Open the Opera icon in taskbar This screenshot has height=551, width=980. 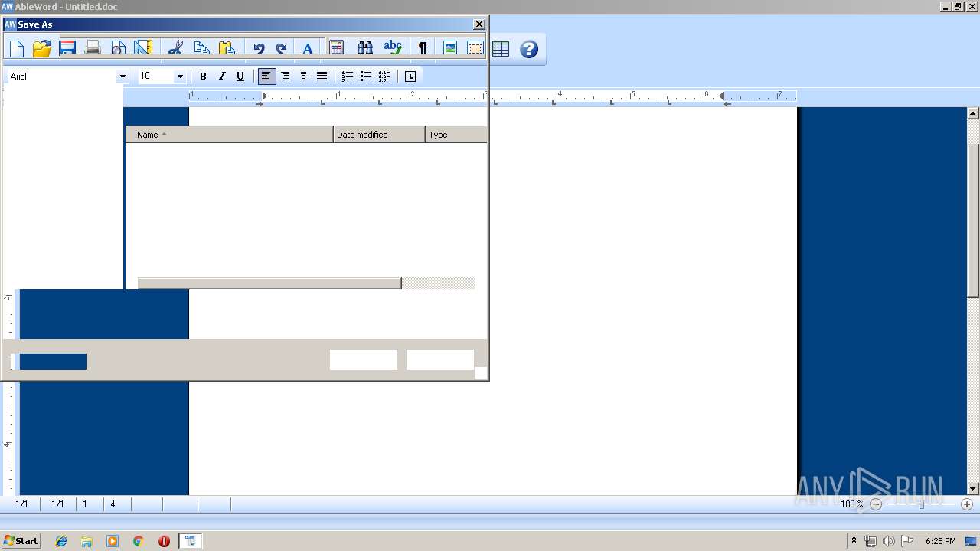pos(164,541)
